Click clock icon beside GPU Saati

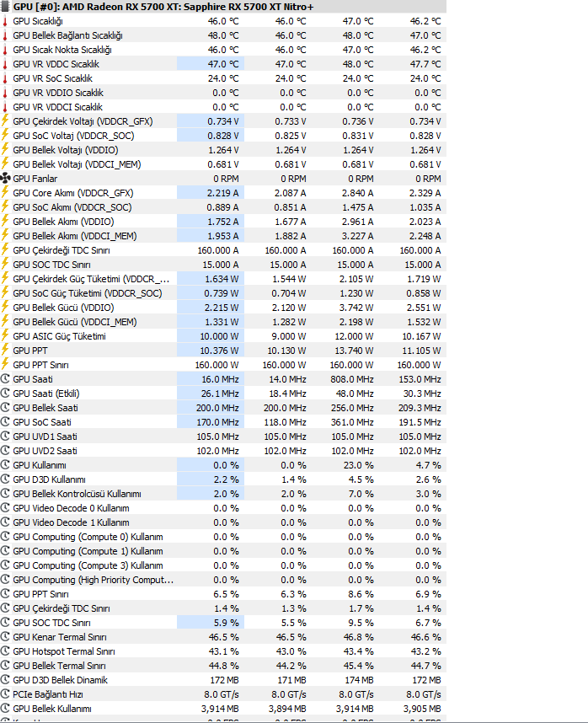(x=5, y=379)
